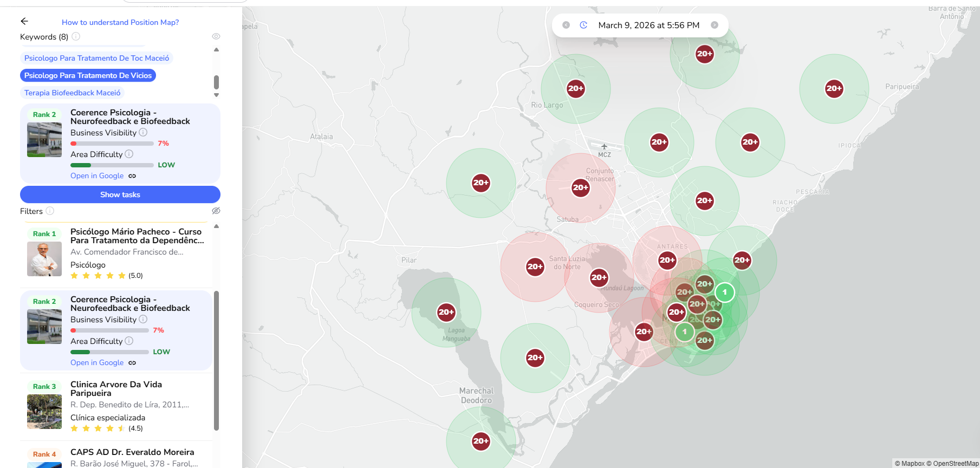The height and width of the screenshot is (468, 980).
Task: Click the Rank 3 badge
Action: tap(44, 387)
